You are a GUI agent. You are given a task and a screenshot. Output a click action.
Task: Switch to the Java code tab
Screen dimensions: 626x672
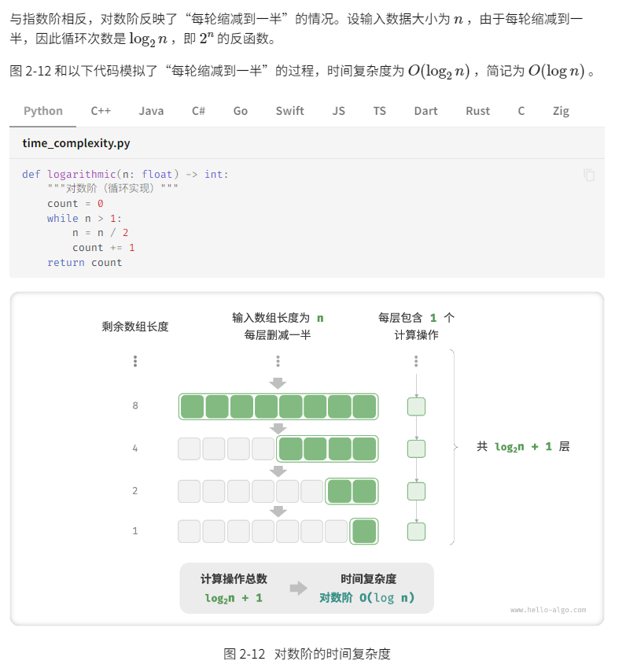tap(151, 111)
